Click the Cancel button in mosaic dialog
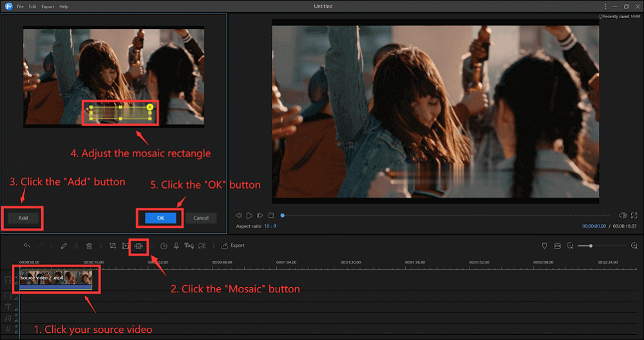Viewport: 644px width, 340px height. click(201, 218)
